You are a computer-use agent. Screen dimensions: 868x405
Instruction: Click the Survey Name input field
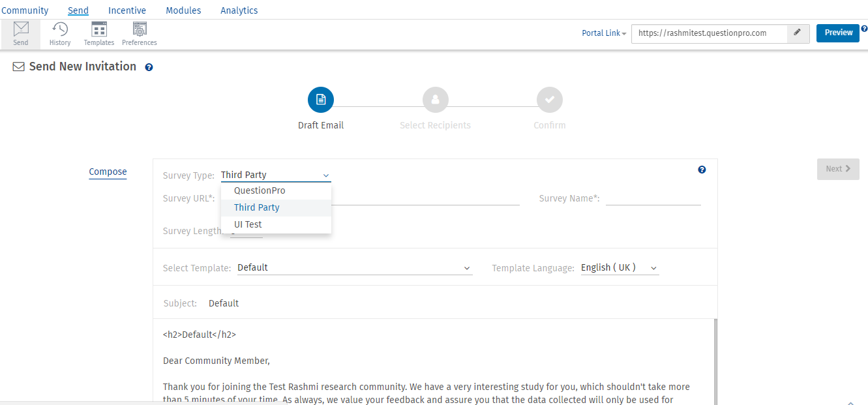pos(653,198)
